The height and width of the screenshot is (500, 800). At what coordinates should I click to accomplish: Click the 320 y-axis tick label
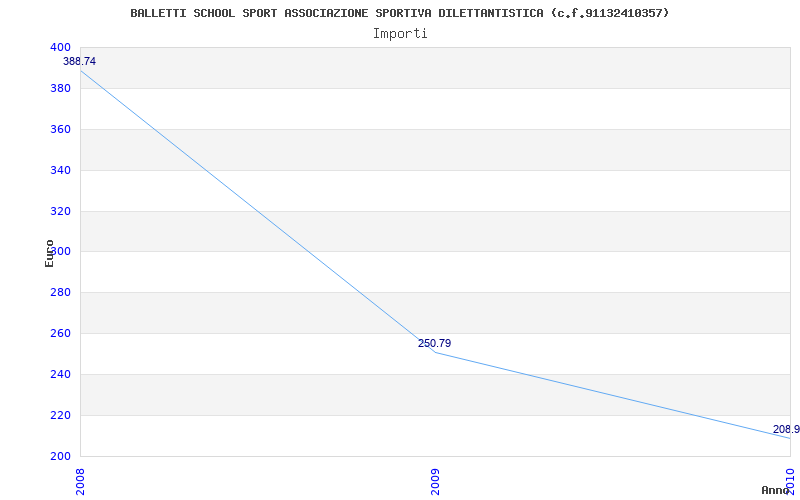[x=60, y=211]
